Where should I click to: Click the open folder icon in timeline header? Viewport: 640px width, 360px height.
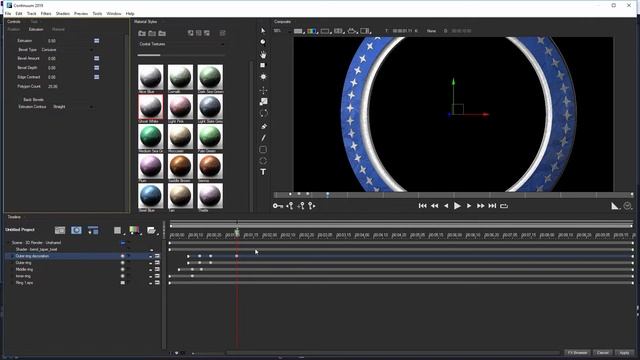click(x=151, y=230)
